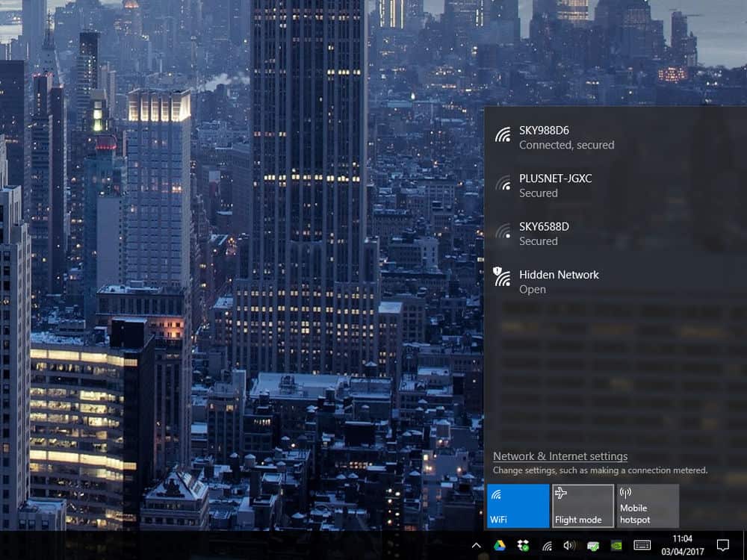The image size is (747, 560).
Task: Click the tray icon with green checkmark left of NVIDIA
Action: [593, 546]
